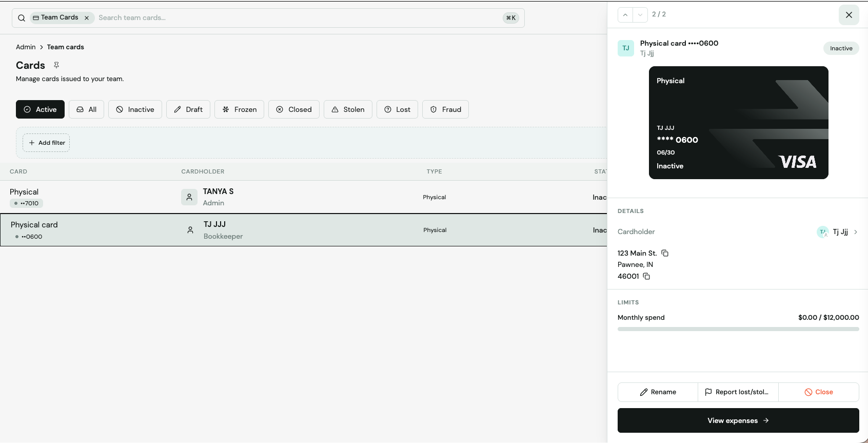The width and height of the screenshot is (868, 443).
Task: Expand the Tj Jjj cardholder chevron
Action: [856, 232]
